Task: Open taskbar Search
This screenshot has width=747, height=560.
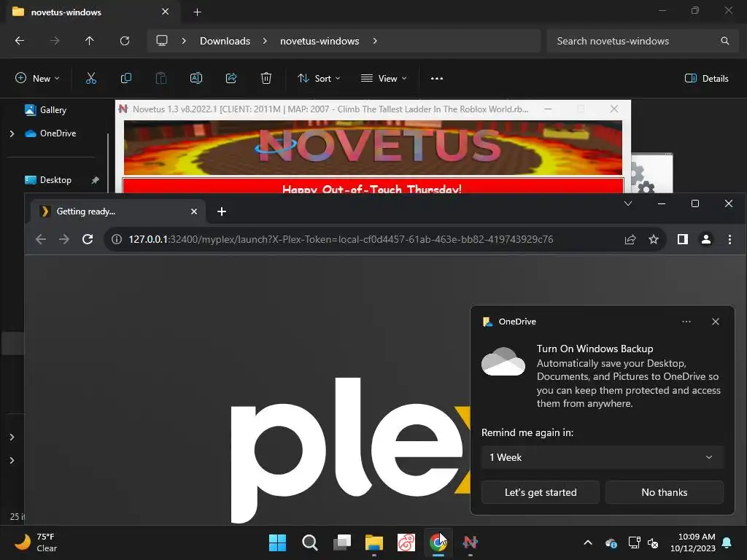Action: [309, 542]
